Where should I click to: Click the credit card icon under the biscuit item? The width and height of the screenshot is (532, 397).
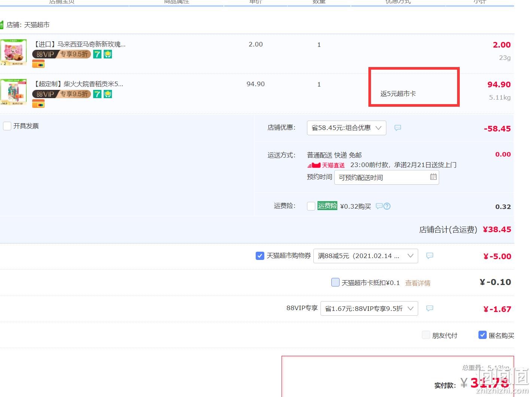(x=39, y=64)
